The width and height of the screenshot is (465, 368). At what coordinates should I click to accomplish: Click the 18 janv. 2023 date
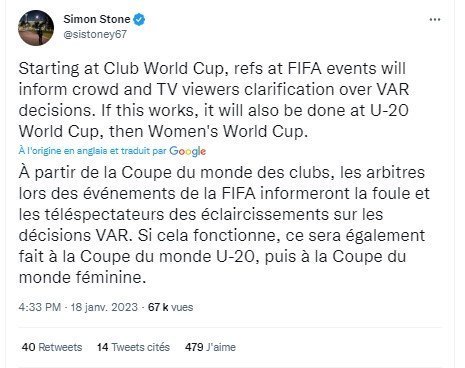[104, 307]
